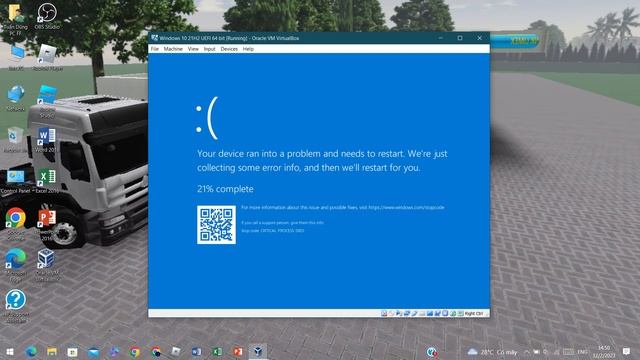Screen dimensions: 640x360
Task: Select the This PC desktop icon
Action: click(16, 58)
